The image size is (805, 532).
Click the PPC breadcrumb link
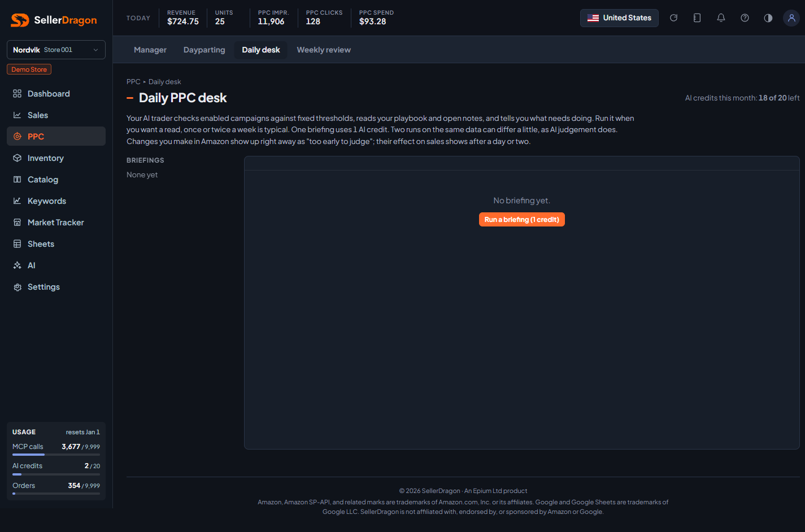133,82
